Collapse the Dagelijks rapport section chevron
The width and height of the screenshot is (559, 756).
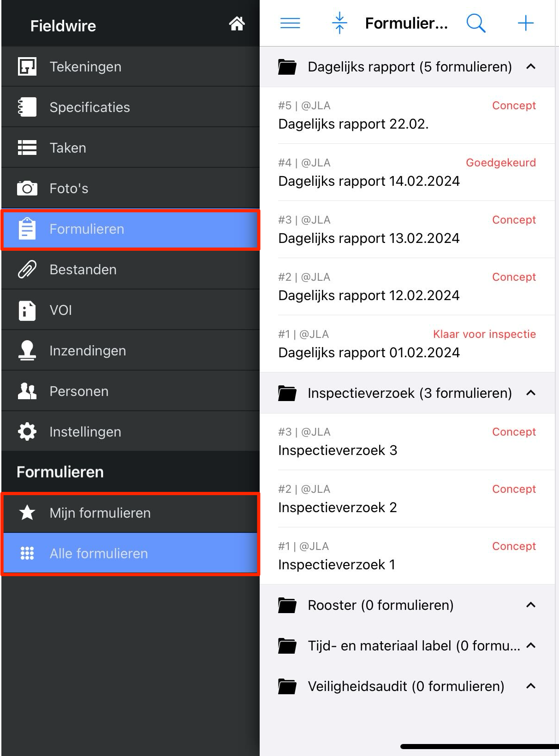pos(531,67)
